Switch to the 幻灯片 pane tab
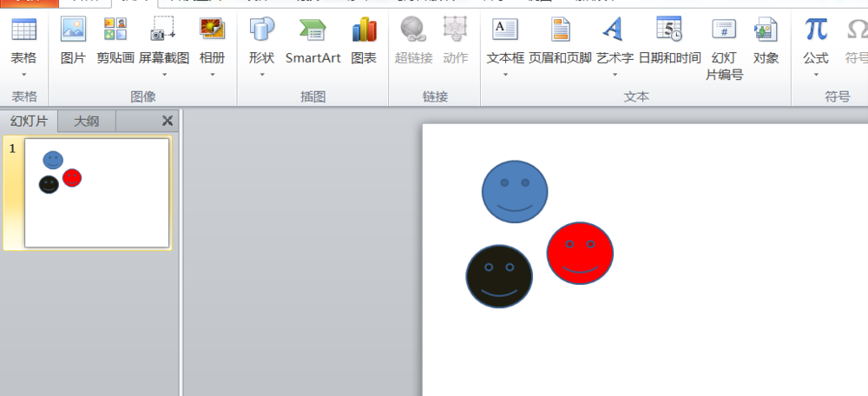The width and height of the screenshot is (868, 396). [x=29, y=121]
